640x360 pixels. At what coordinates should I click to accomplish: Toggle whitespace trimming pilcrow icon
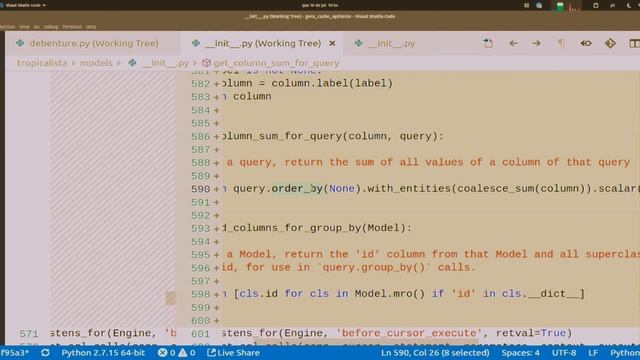562,43
